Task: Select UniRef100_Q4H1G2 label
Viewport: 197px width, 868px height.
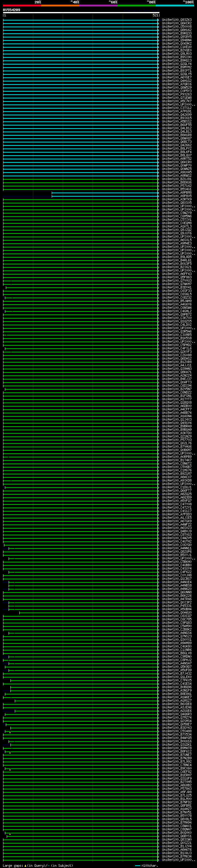Action: coord(177,81)
